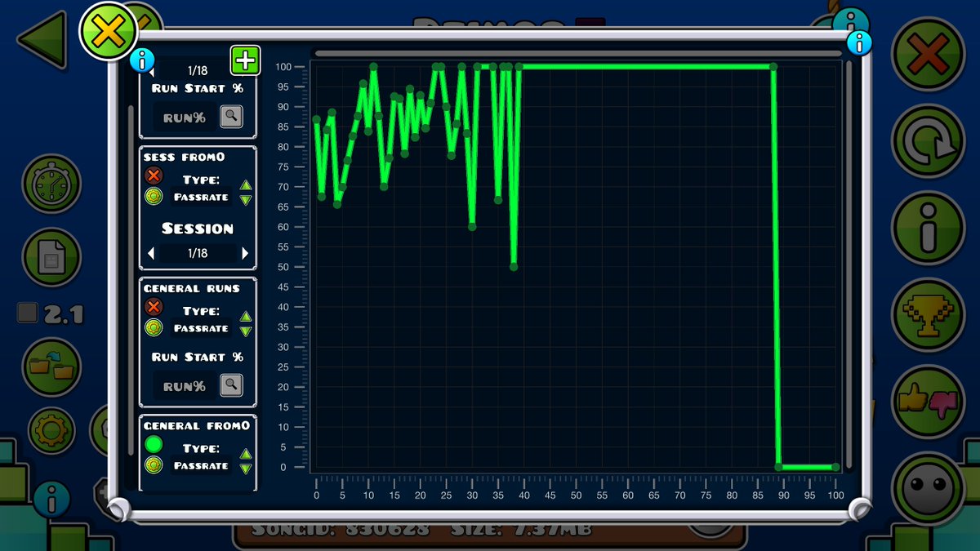Click the graph data point at 50 passrate
Viewport: 980px width, 551px height.
tap(514, 267)
